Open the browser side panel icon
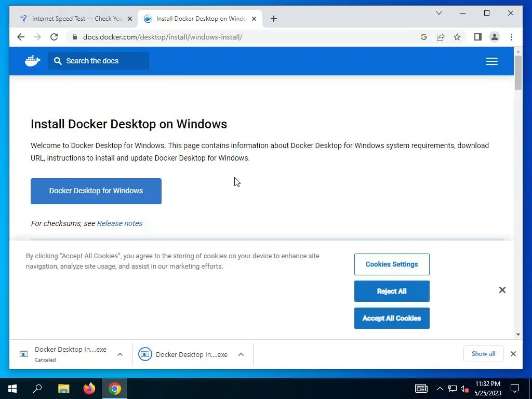532x399 pixels. coord(478,37)
